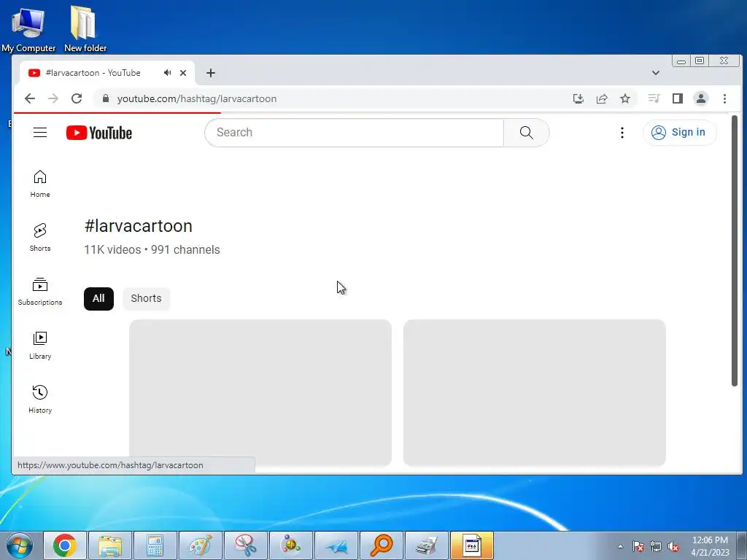The image size is (747, 560).
Task: Click the YouTube logo
Action: [x=99, y=133]
